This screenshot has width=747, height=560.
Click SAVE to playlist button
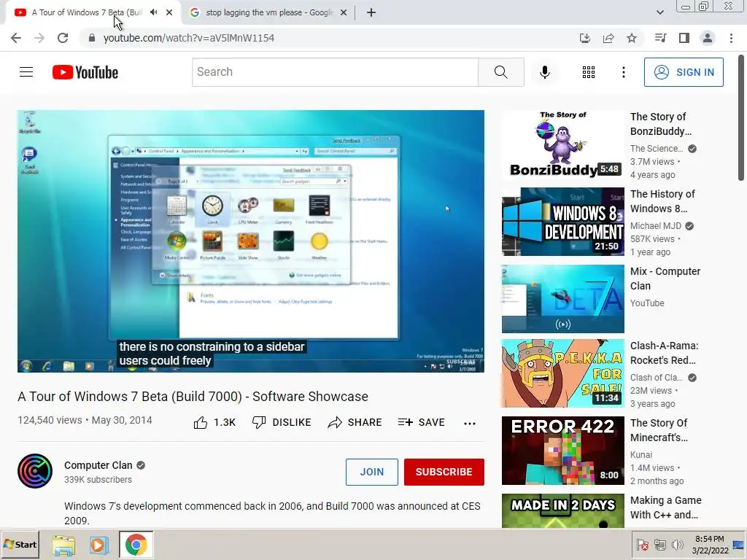point(422,422)
